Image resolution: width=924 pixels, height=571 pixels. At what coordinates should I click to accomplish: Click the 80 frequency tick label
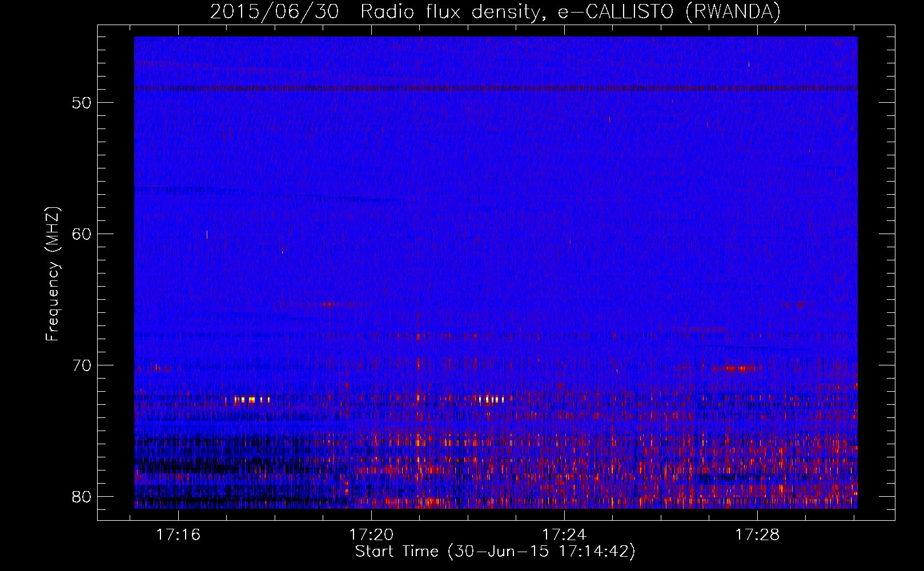[x=82, y=497]
